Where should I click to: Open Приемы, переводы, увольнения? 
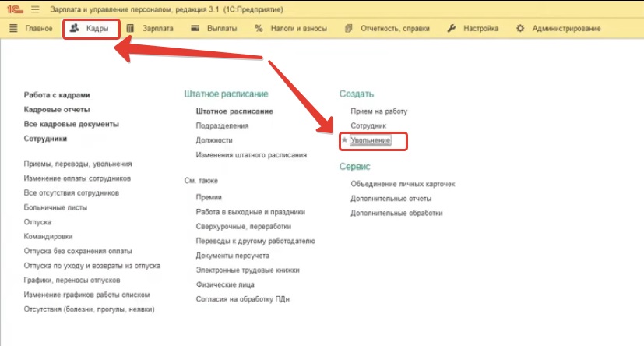click(x=78, y=164)
